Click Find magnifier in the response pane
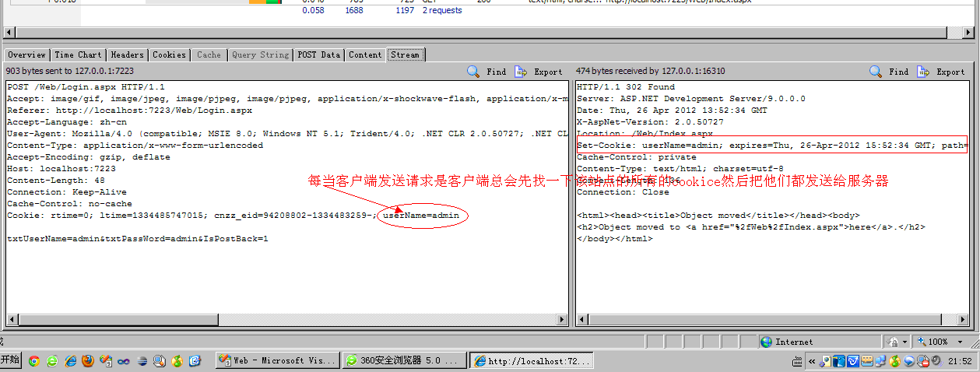 pos(876,72)
